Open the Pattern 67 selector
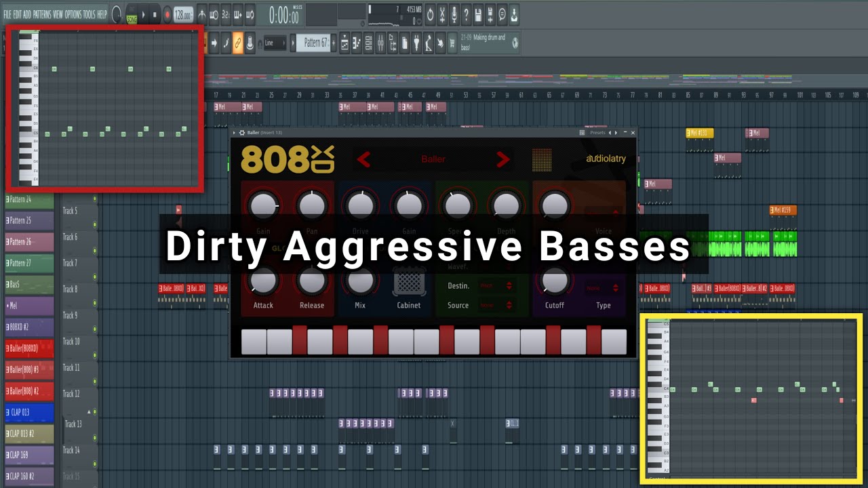 [x=313, y=43]
